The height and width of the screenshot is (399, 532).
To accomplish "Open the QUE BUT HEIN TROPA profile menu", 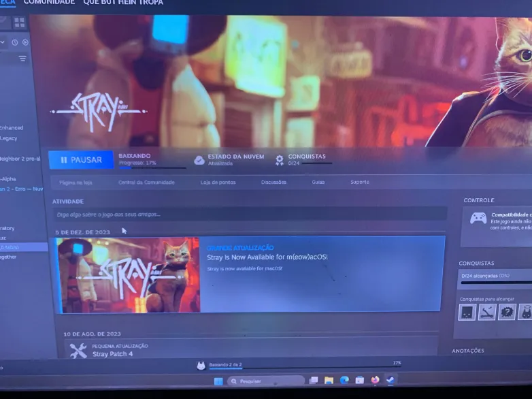I will click(123, 3).
